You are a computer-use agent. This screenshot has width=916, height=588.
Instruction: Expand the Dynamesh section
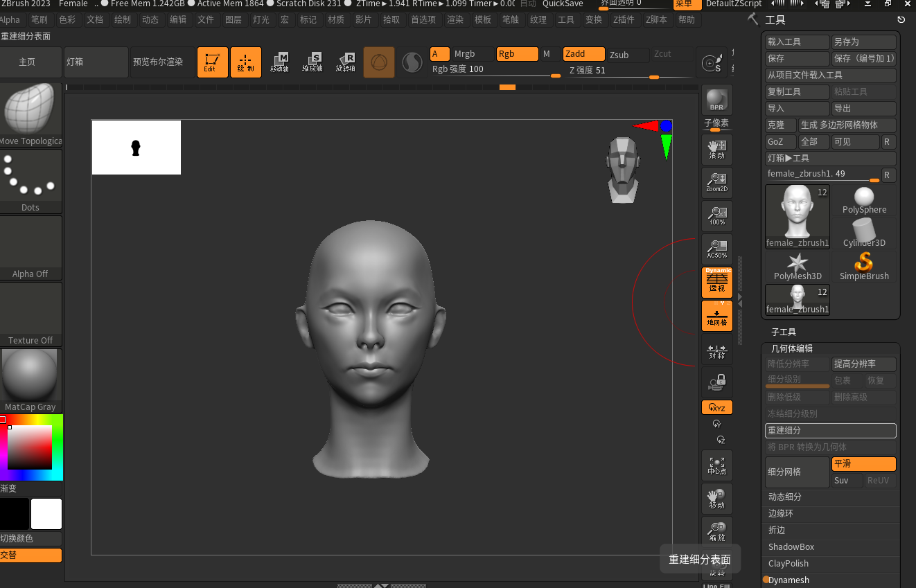point(789,580)
